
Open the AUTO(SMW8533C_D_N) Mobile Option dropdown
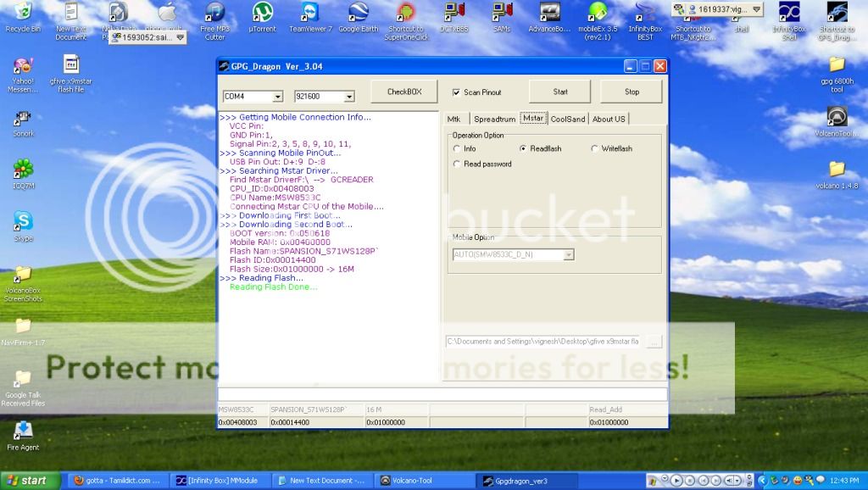click(569, 254)
